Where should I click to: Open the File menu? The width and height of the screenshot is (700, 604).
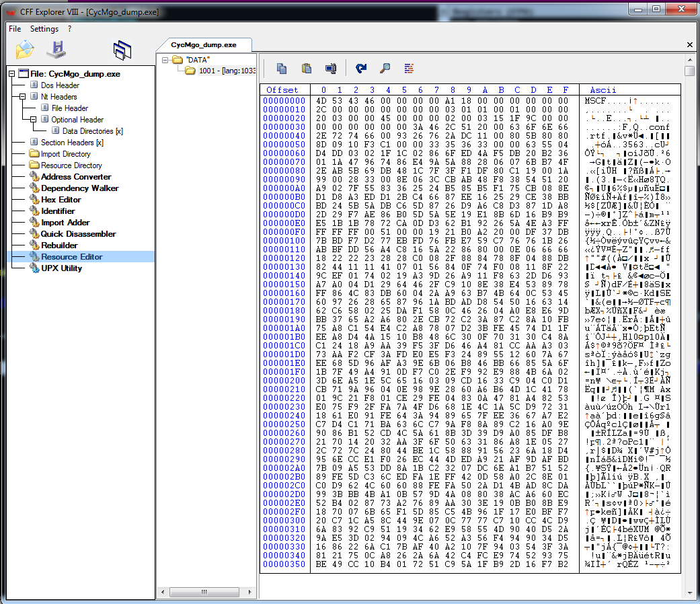[15, 28]
